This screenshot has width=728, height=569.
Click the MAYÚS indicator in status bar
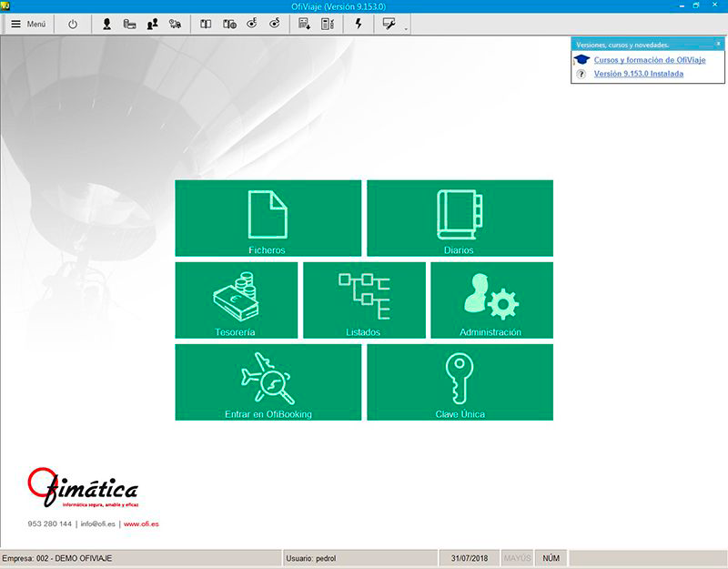[517, 557]
